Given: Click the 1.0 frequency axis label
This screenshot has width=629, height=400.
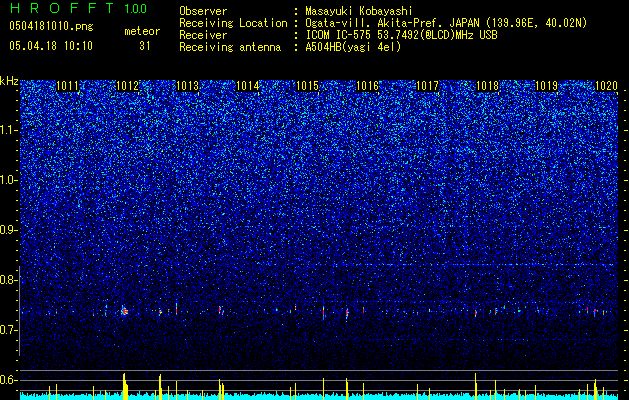Looking at the screenshot, I should click(9, 181).
